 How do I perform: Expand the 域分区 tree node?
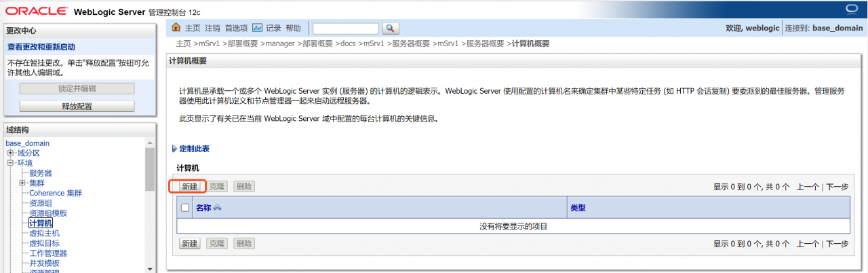pyautogui.click(x=11, y=153)
